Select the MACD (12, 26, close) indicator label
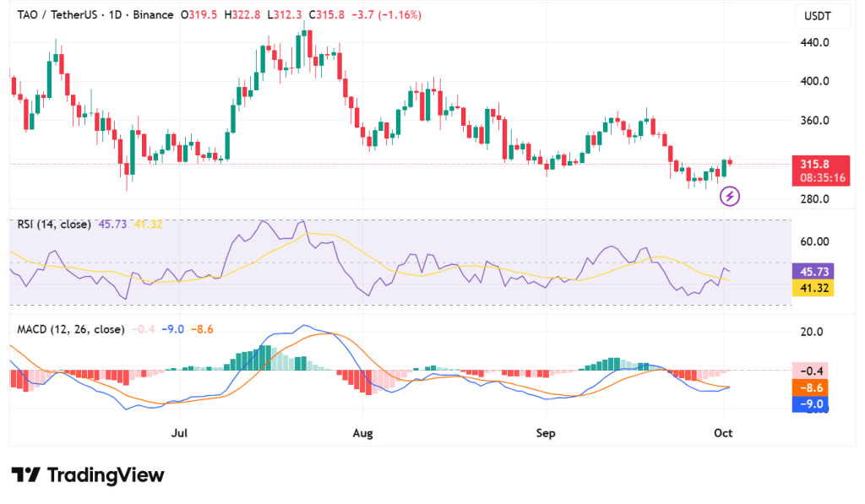The width and height of the screenshot is (865, 504). [71, 330]
